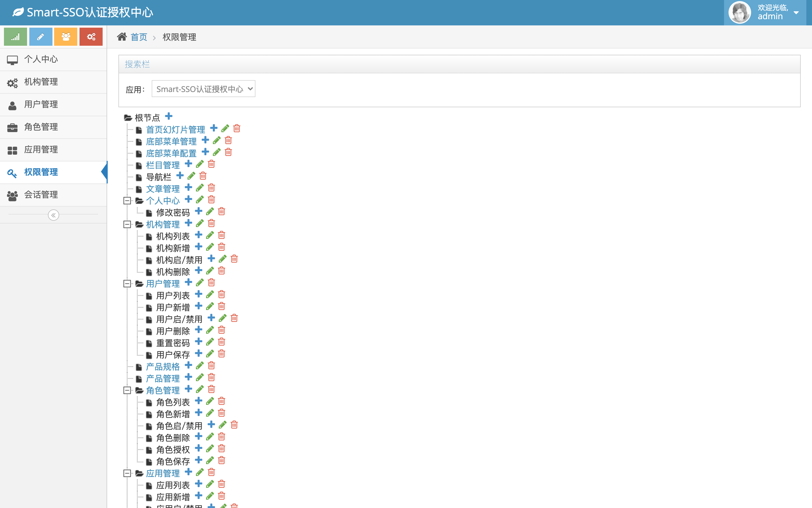
Task: Click the red gears shortcut button
Action: 91,37
